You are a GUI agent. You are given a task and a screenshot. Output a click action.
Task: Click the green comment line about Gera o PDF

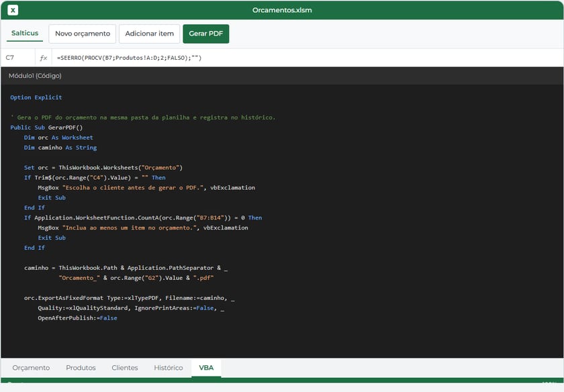point(143,117)
